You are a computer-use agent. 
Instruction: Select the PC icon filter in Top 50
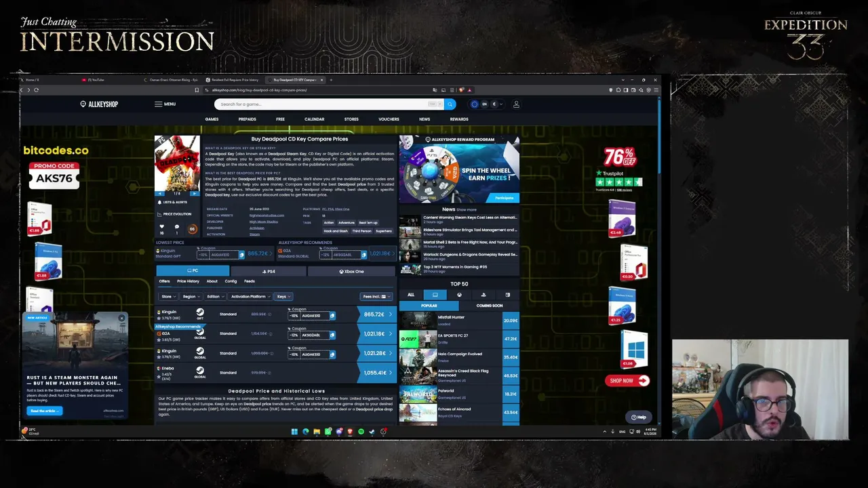[x=435, y=295]
